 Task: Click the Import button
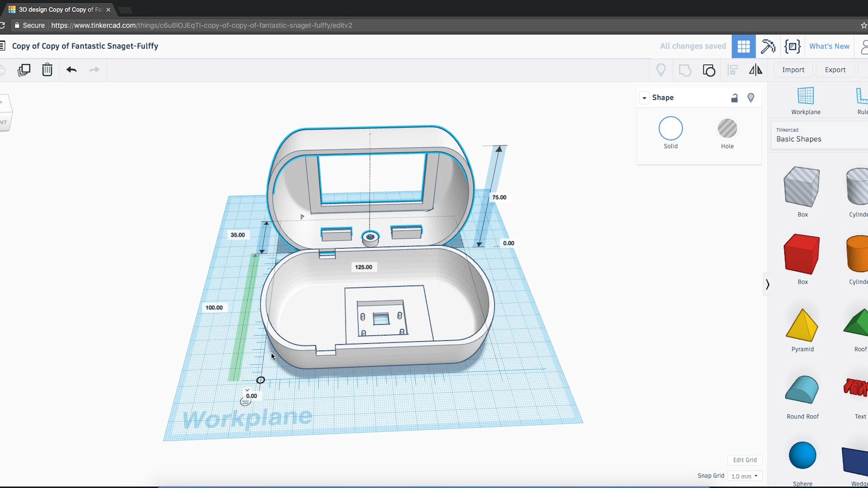(793, 70)
